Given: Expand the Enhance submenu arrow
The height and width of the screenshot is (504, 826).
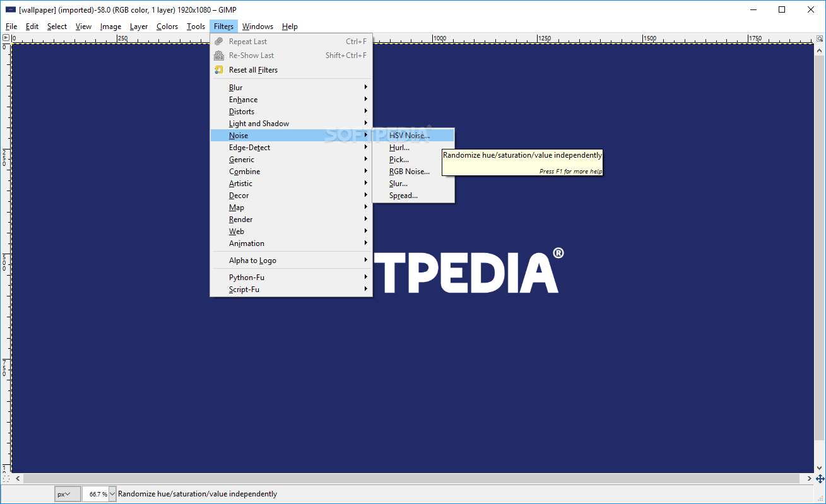Looking at the screenshot, I should pyautogui.click(x=365, y=99).
